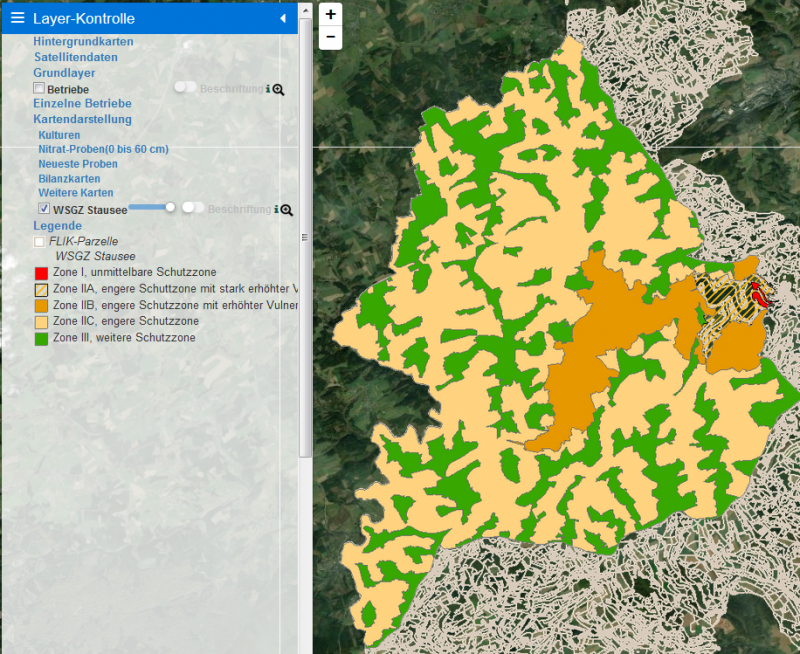800x654 pixels.
Task: Uncheck the WSGZ Stausee layer checkbox
Action: (x=44, y=209)
